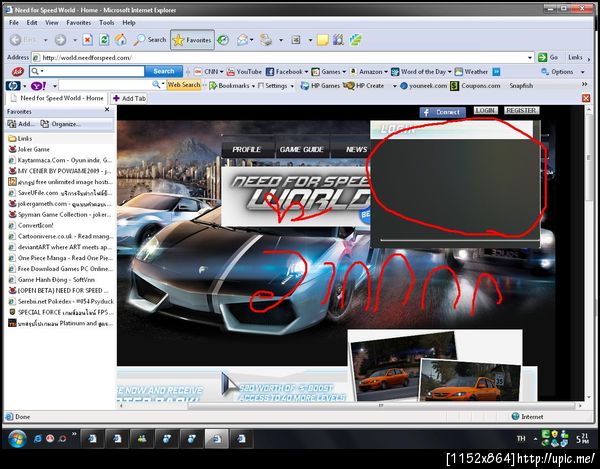The image size is (600, 469).
Task: Open the GAME GUIDE tab on website
Action: point(302,150)
